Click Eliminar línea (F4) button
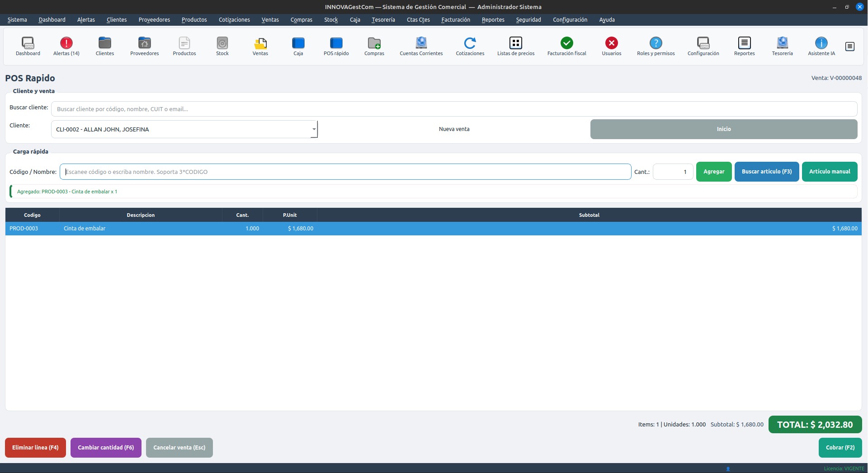Viewport: 868px width, 473px height. pyautogui.click(x=35, y=448)
